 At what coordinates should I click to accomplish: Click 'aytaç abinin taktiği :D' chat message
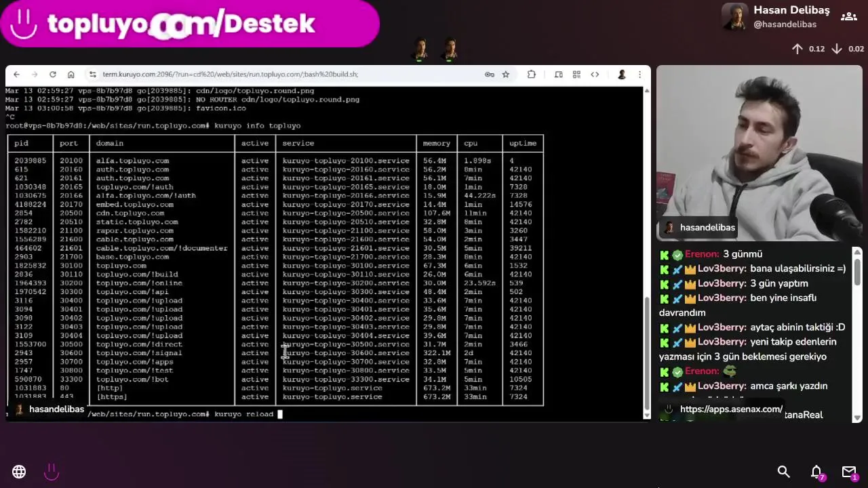coord(797,327)
